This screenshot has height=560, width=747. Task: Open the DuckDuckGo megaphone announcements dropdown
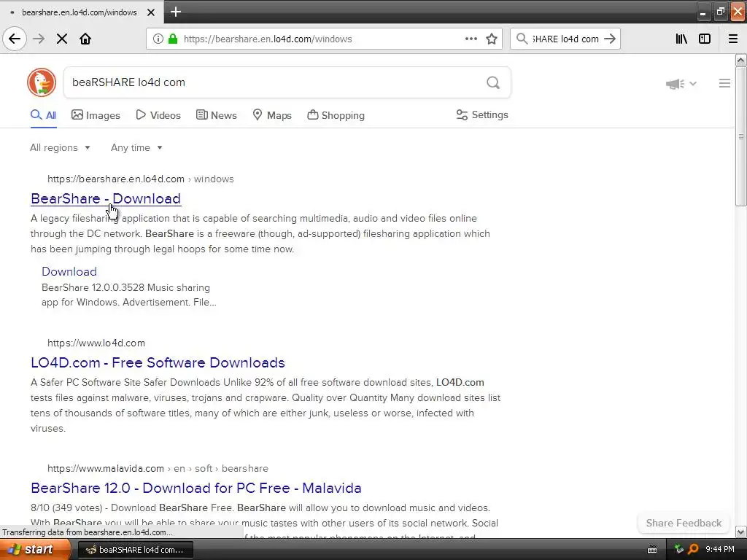[681, 84]
